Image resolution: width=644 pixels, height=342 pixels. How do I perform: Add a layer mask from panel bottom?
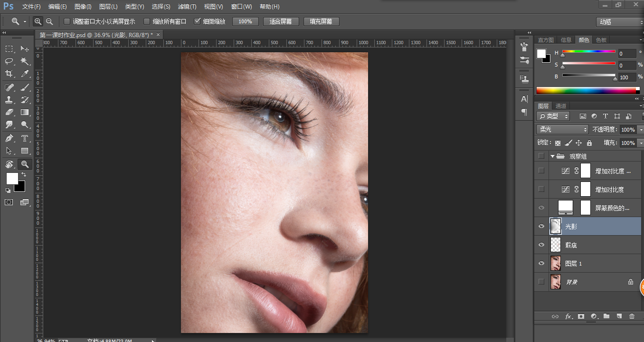(581, 316)
